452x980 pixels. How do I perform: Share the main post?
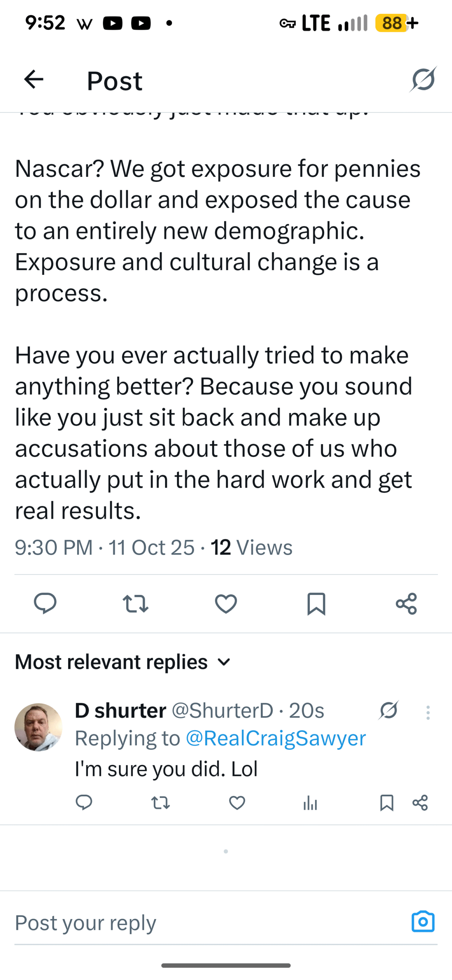pos(406,604)
